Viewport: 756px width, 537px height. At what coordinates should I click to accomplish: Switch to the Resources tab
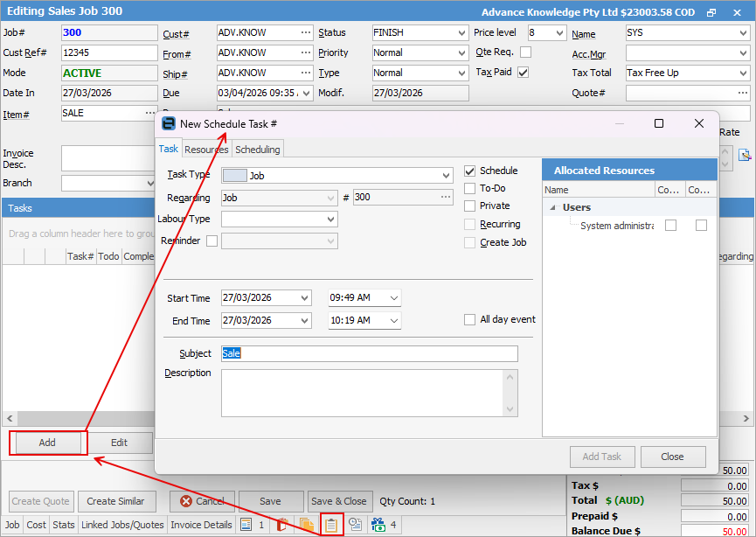[206, 150]
